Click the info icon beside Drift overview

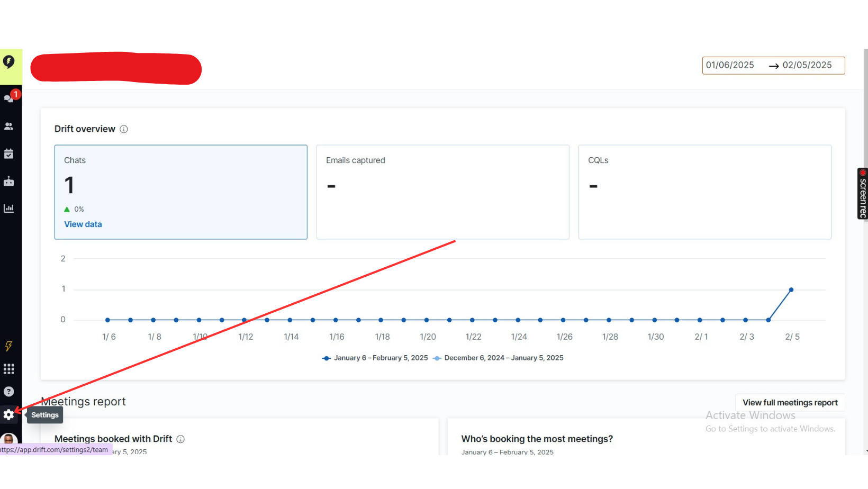point(124,129)
